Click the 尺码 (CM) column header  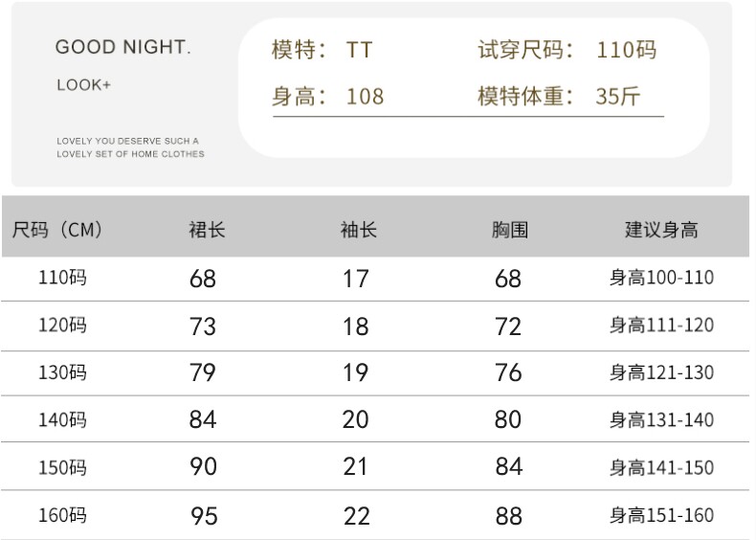(56, 230)
